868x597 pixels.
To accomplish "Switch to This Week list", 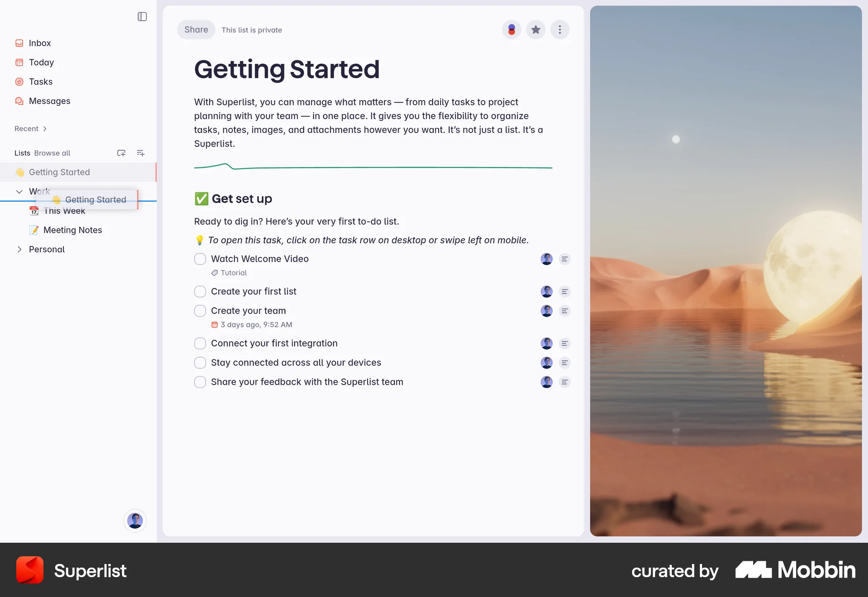I will 64,211.
